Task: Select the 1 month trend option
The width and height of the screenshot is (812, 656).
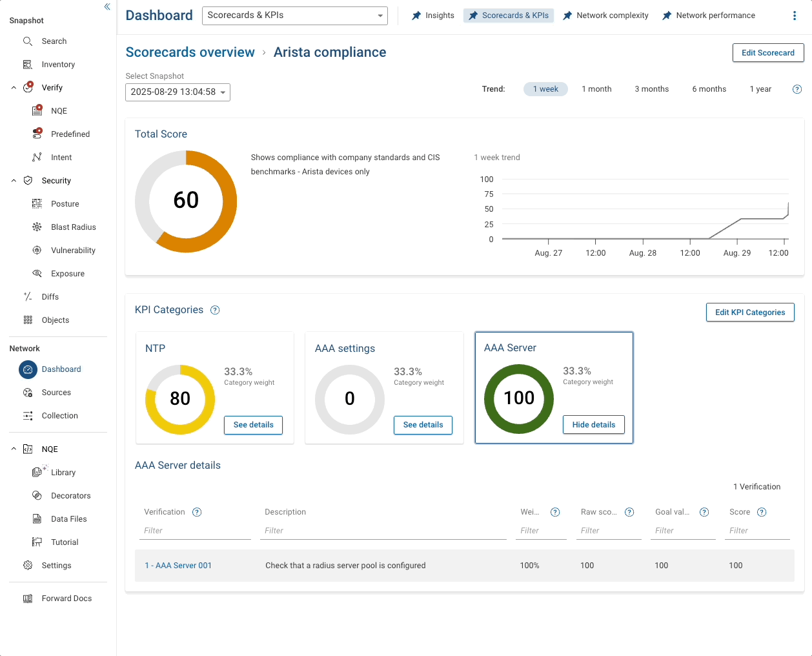Action: pyautogui.click(x=596, y=89)
